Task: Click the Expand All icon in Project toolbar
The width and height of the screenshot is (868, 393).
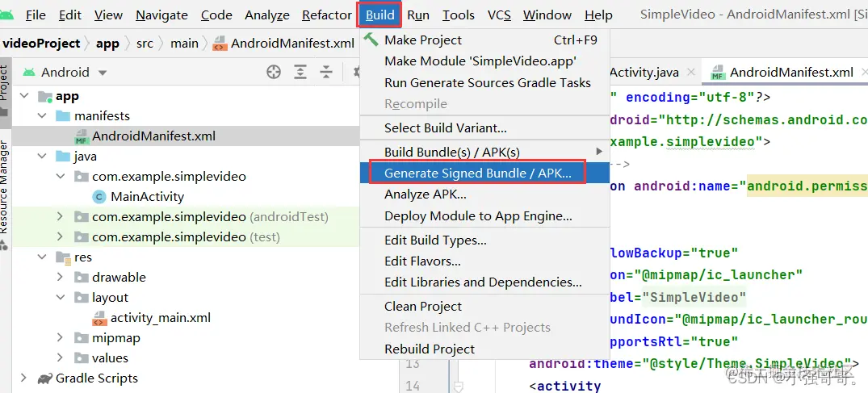Action: [x=300, y=72]
